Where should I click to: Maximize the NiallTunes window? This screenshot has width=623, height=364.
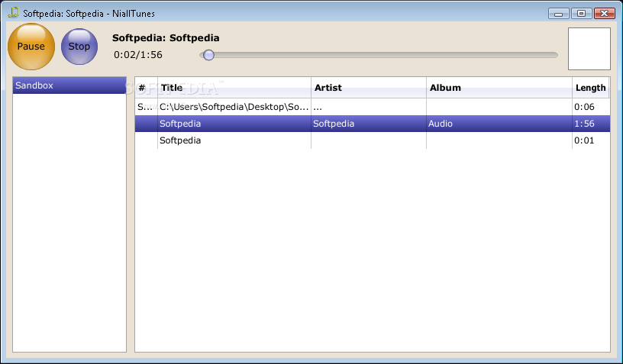[x=581, y=14]
